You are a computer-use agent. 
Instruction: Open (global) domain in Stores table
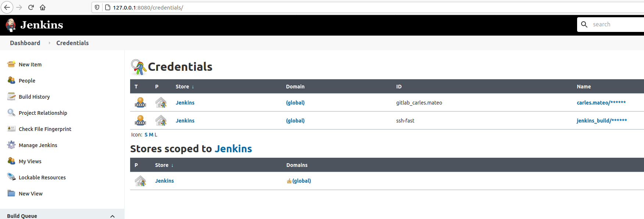(x=301, y=181)
